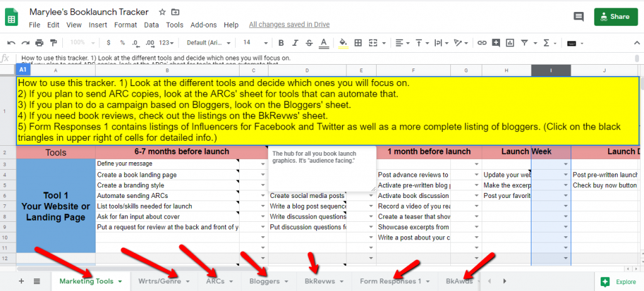Open the text color picker
Screen dimensions: 644x291
(x=324, y=43)
